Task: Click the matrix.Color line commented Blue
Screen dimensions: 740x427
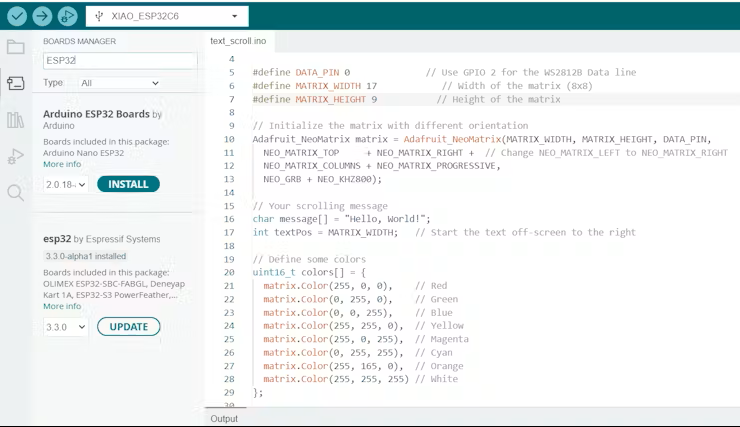Action: pos(358,313)
